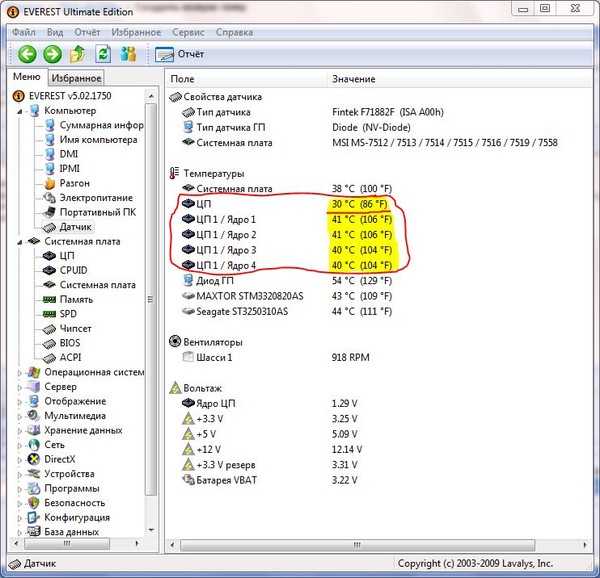Click the Чипсет icon in tree
600x578 pixels.
coord(49,329)
